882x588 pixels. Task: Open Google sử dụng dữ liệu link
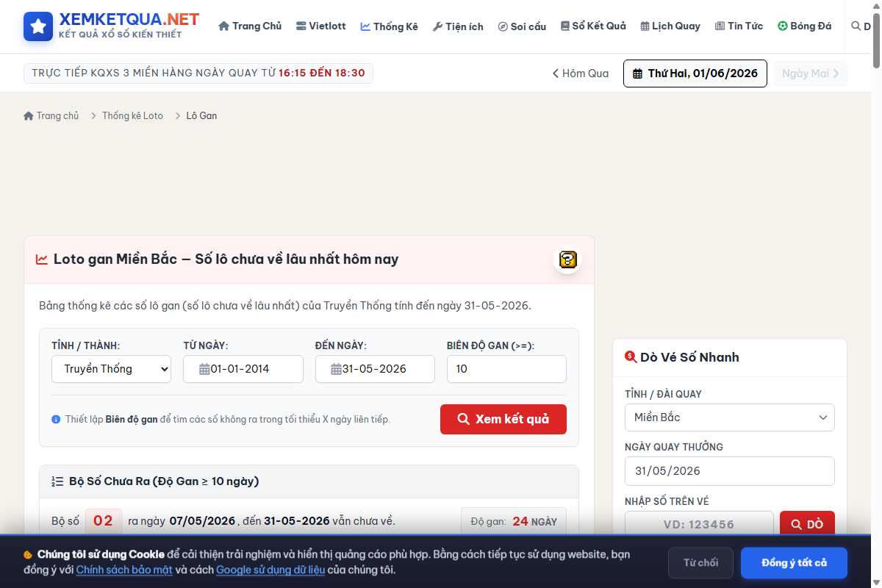(x=270, y=570)
